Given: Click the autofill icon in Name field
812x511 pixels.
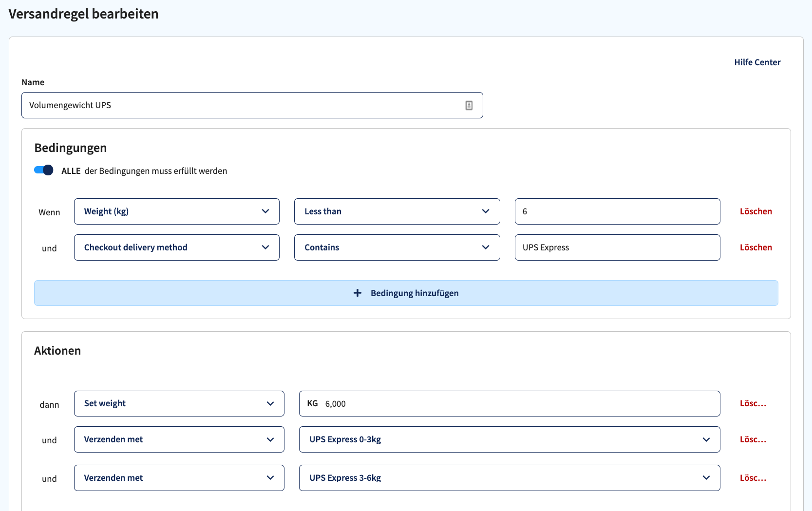Looking at the screenshot, I should click(469, 105).
